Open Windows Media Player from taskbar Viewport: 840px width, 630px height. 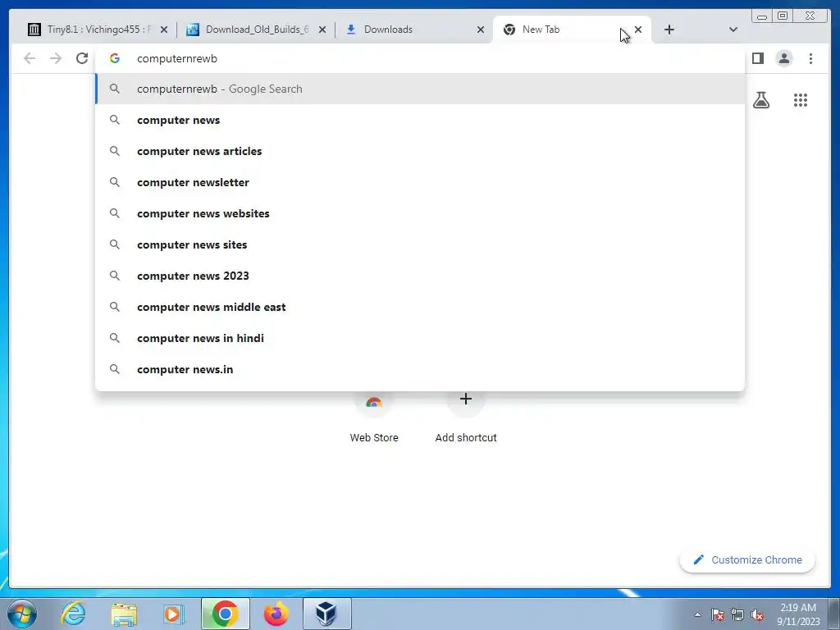(174, 614)
